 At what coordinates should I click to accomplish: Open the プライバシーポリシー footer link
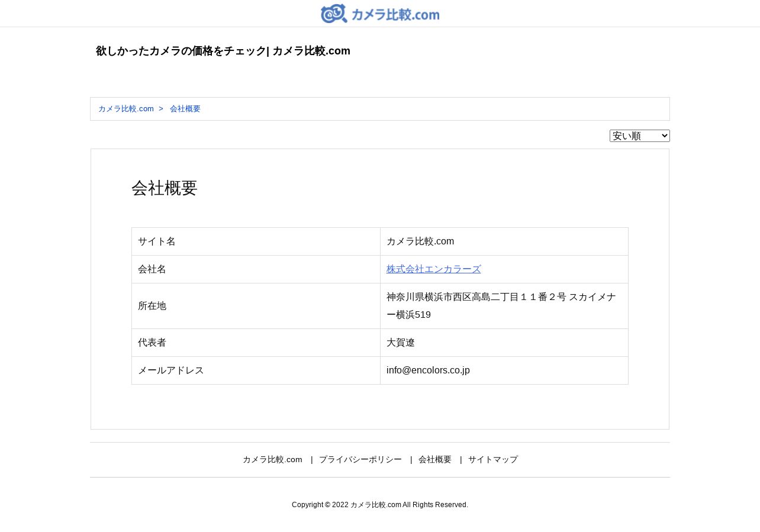[x=360, y=460]
